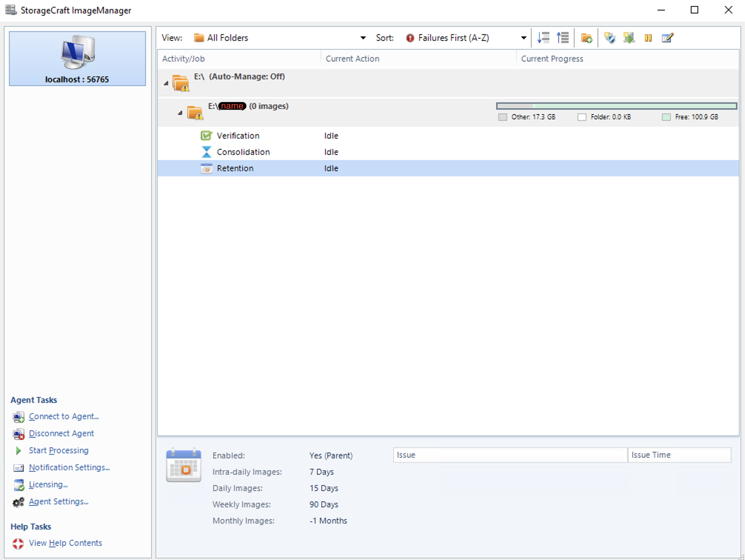Click the E:\ Auto-Manage folder icon
The image size is (745, 560).
[181, 83]
